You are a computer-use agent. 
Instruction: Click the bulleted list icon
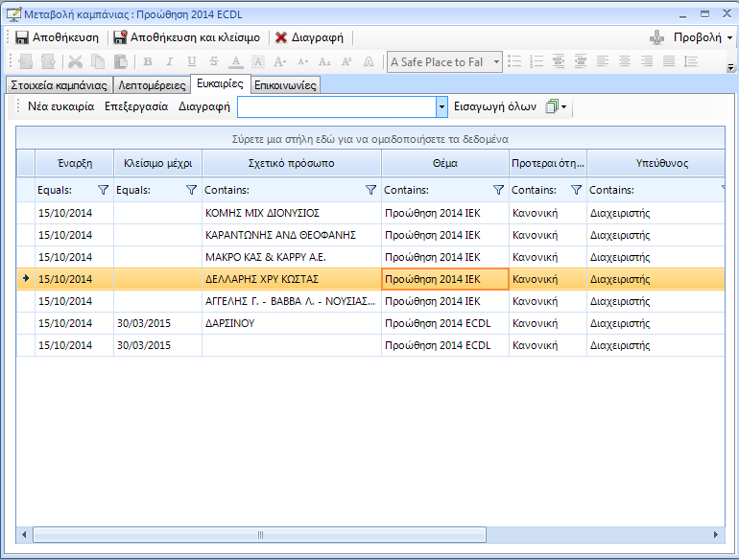[x=515, y=62]
